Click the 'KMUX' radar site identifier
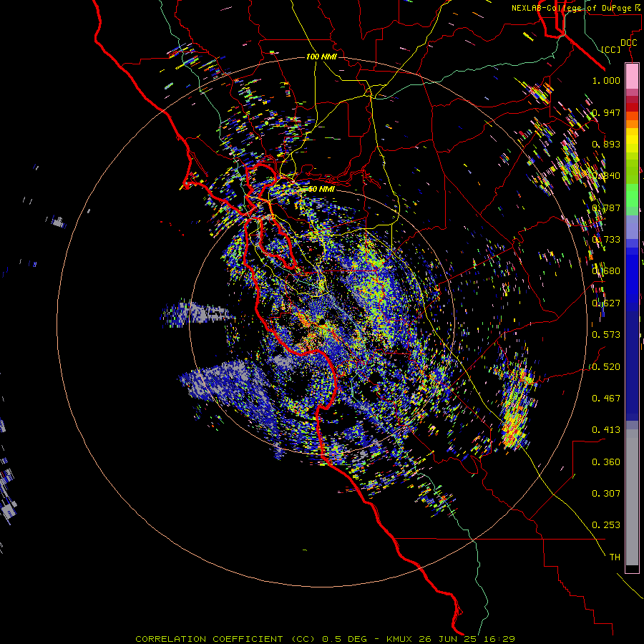Viewport: 644px width, 644px height. (399, 639)
